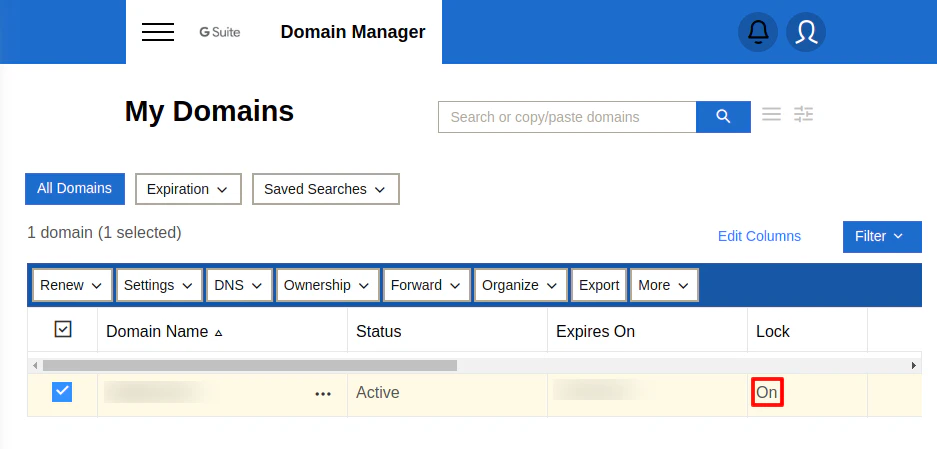Click the G Suite logo

click(x=220, y=32)
